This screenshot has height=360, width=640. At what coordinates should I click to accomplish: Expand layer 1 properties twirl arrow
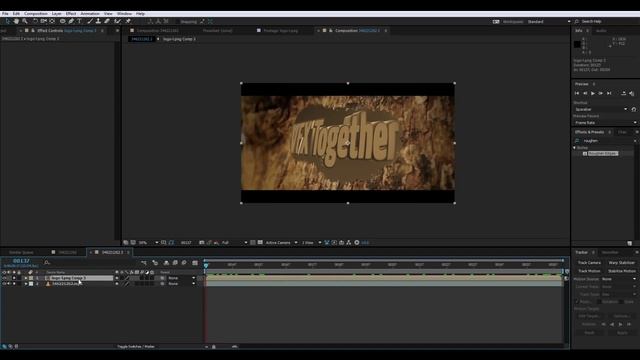click(26, 278)
